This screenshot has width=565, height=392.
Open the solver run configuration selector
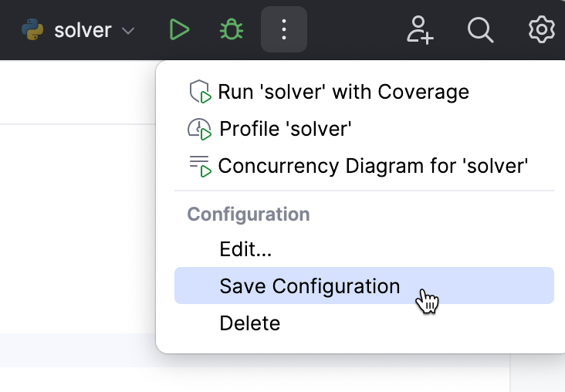point(83,31)
